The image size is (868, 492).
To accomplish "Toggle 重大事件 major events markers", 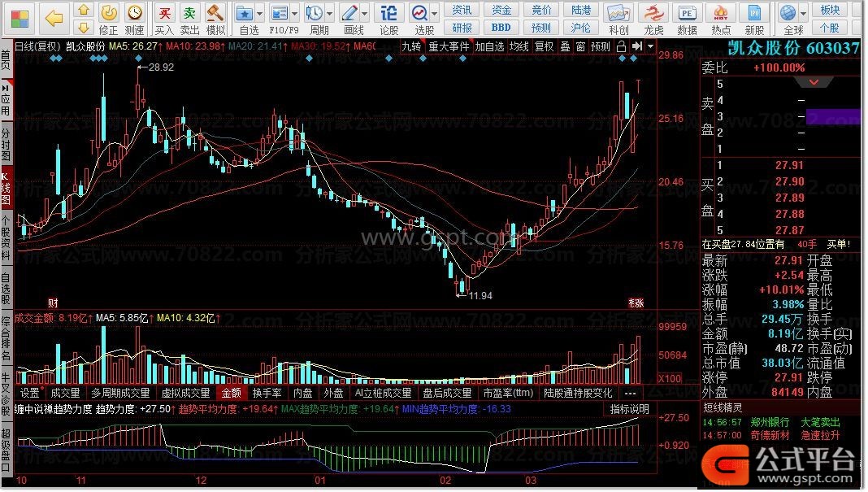I will click(x=449, y=46).
